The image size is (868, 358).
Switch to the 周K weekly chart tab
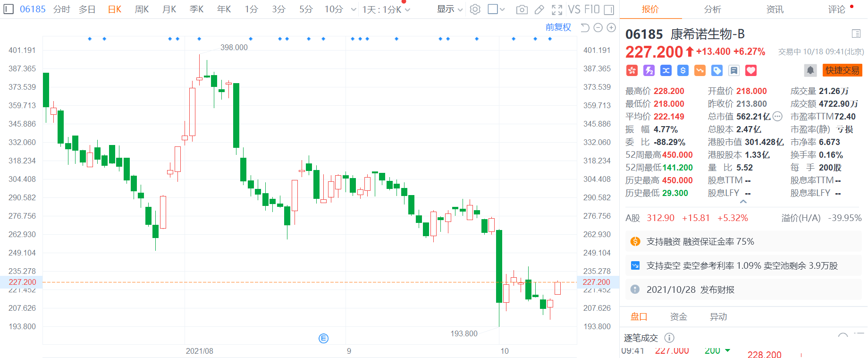[142, 9]
